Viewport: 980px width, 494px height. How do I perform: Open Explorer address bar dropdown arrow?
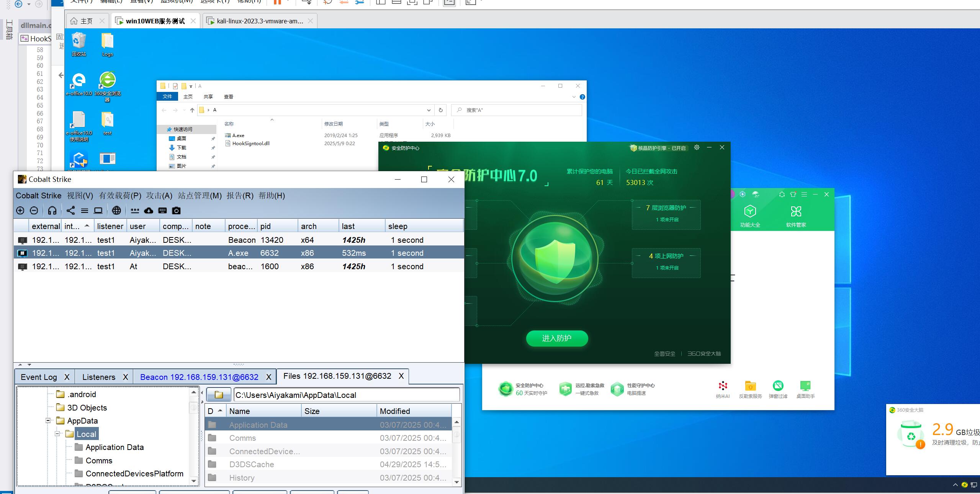coord(429,110)
